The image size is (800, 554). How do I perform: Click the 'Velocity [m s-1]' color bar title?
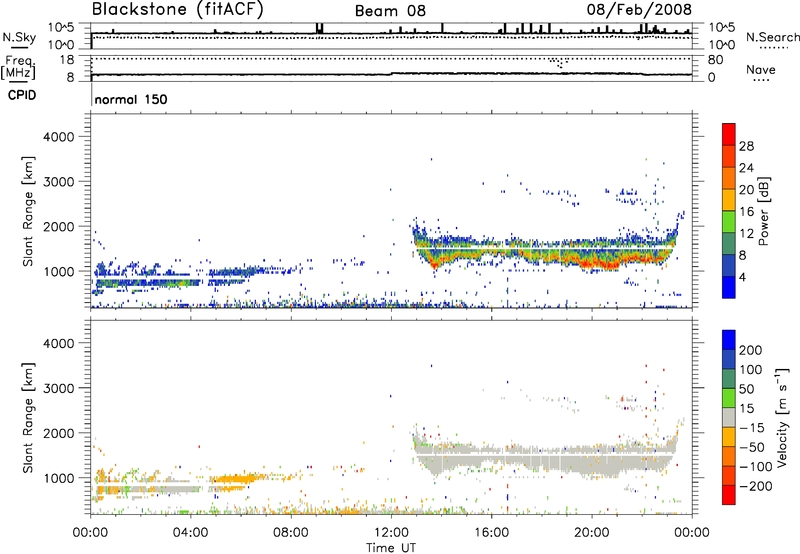tap(782, 417)
